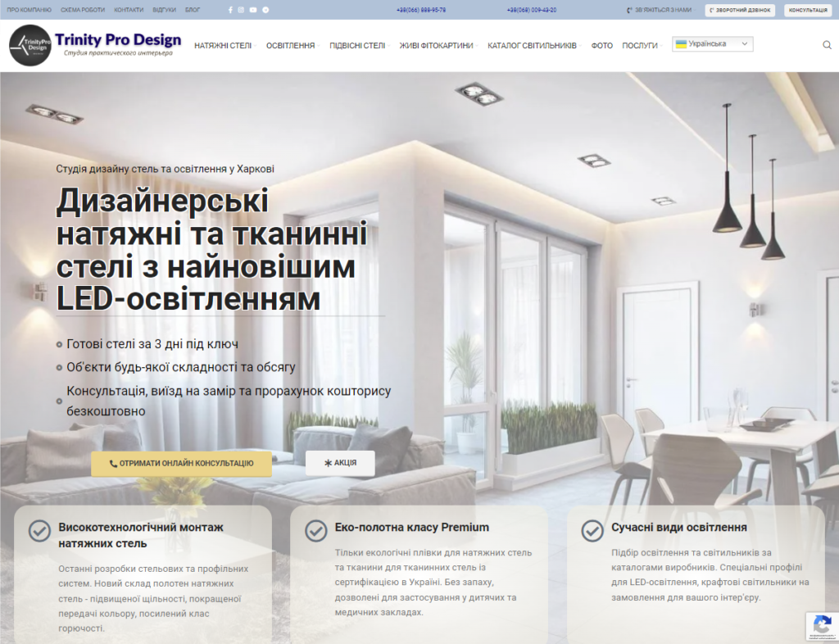Image resolution: width=839 pixels, height=644 pixels.
Task: Open the Facebook social icon
Action: (x=230, y=10)
